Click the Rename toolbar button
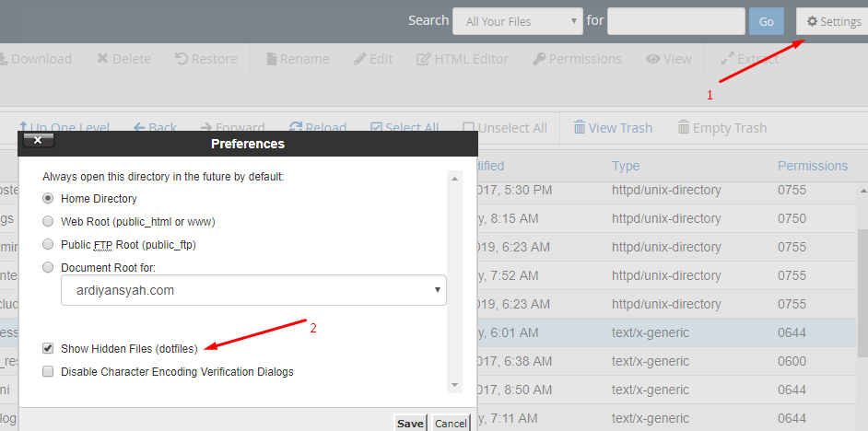This screenshot has height=431, width=868. pyautogui.click(x=298, y=59)
